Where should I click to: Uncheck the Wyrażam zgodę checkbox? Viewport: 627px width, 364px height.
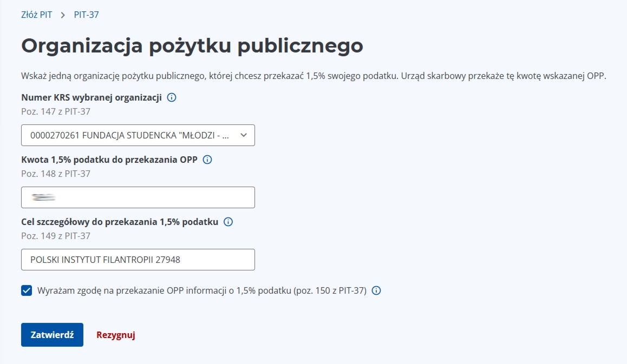click(27, 290)
